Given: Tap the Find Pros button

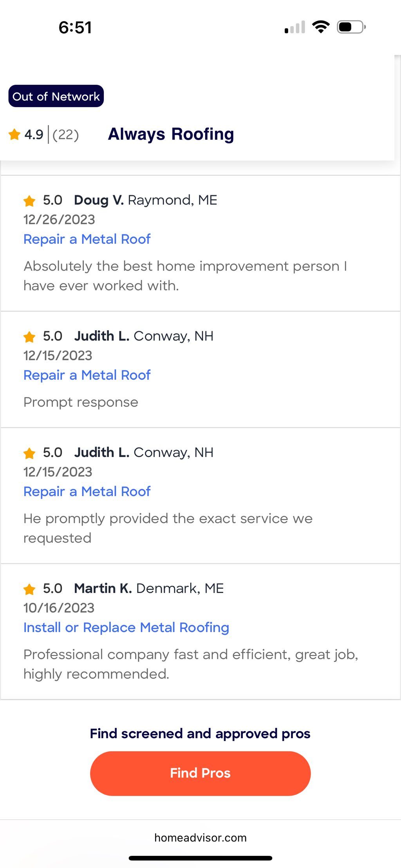Looking at the screenshot, I should point(200,773).
